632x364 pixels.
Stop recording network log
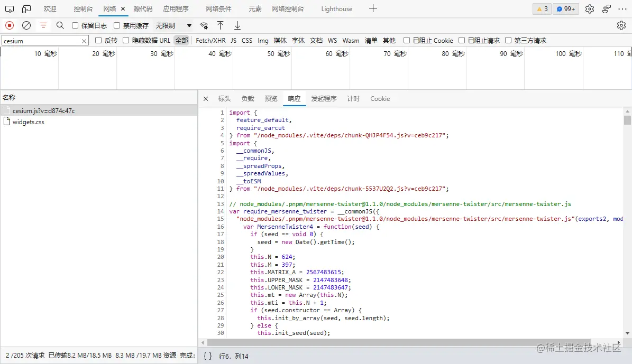point(10,25)
